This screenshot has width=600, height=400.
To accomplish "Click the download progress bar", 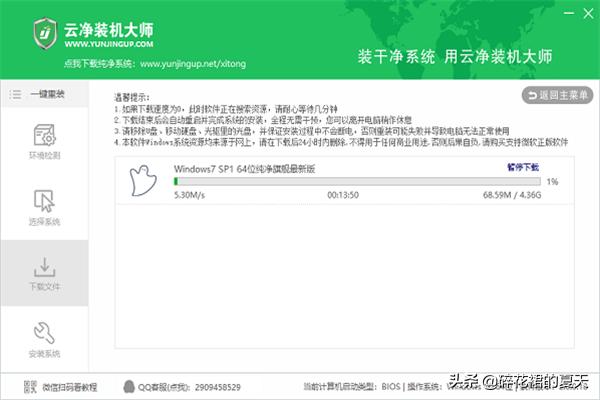I will pyautogui.click(x=357, y=182).
